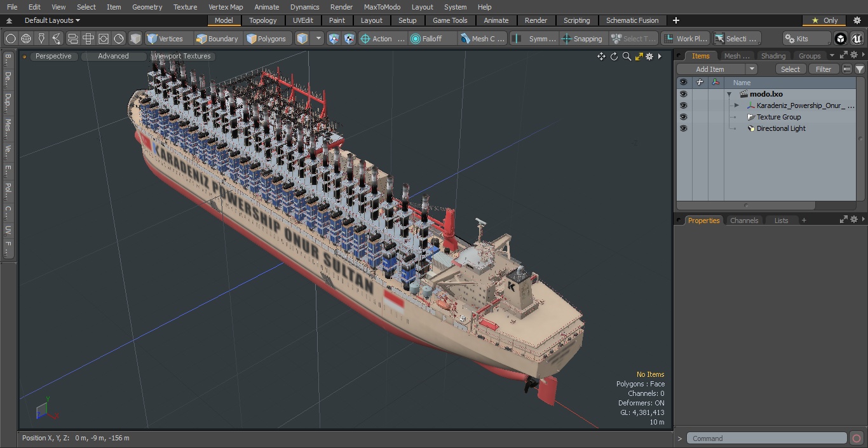Click the Select button in Items panel
Image resolution: width=868 pixels, height=448 pixels.
tap(790, 69)
